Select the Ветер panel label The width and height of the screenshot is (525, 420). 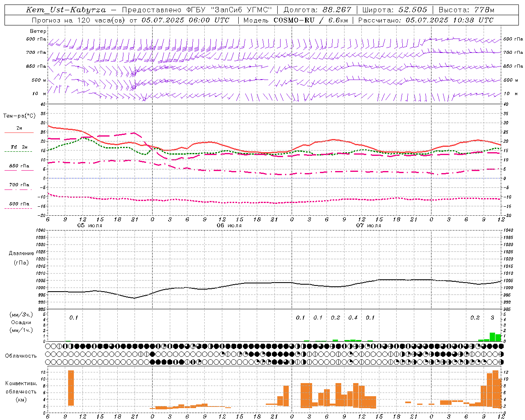coord(38,31)
